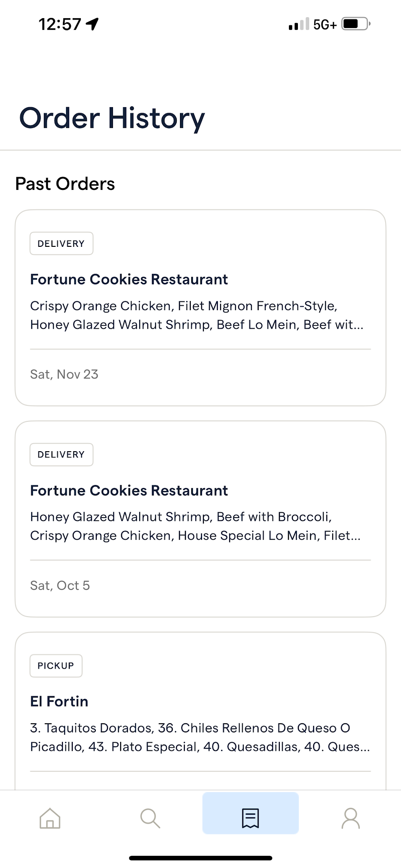401x868 pixels.
Task: Tap the location arrow beside the time
Action: pos(93,24)
